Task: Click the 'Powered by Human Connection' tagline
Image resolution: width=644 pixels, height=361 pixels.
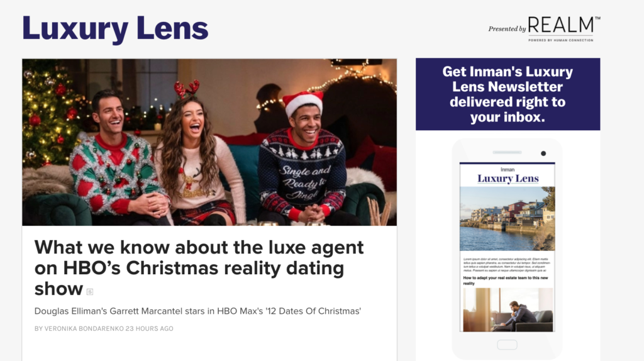Action: (560, 40)
